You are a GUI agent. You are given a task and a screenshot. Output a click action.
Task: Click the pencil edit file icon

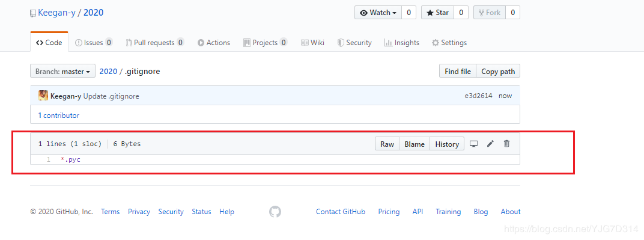tap(490, 144)
